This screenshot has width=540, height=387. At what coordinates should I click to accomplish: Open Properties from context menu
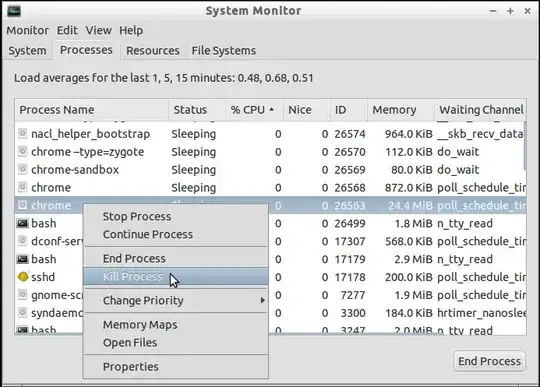(x=176, y=367)
